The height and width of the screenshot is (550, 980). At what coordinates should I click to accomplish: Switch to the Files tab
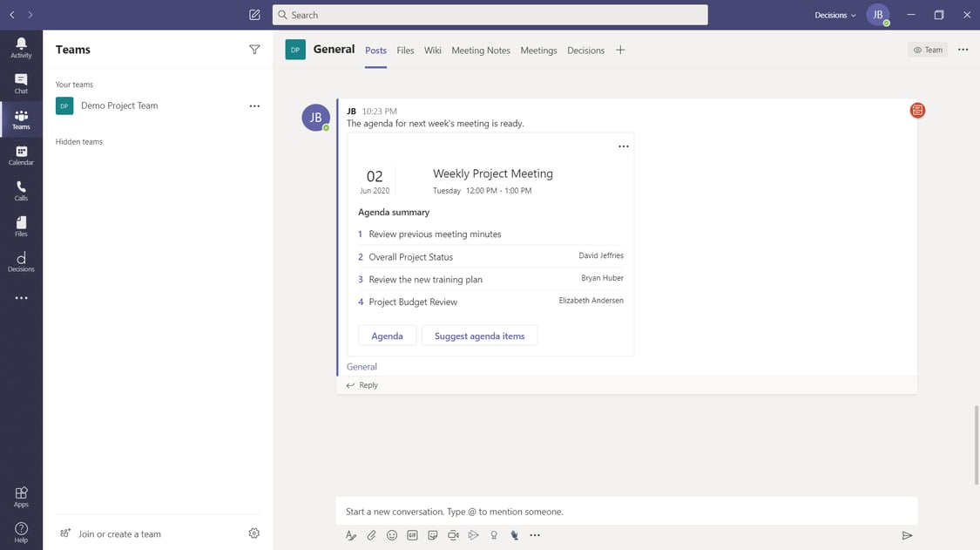(x=405, y=51)
